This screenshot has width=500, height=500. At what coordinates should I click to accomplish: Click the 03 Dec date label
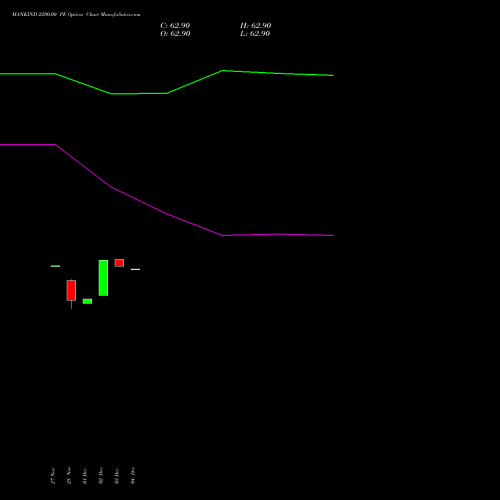(117, 476)
